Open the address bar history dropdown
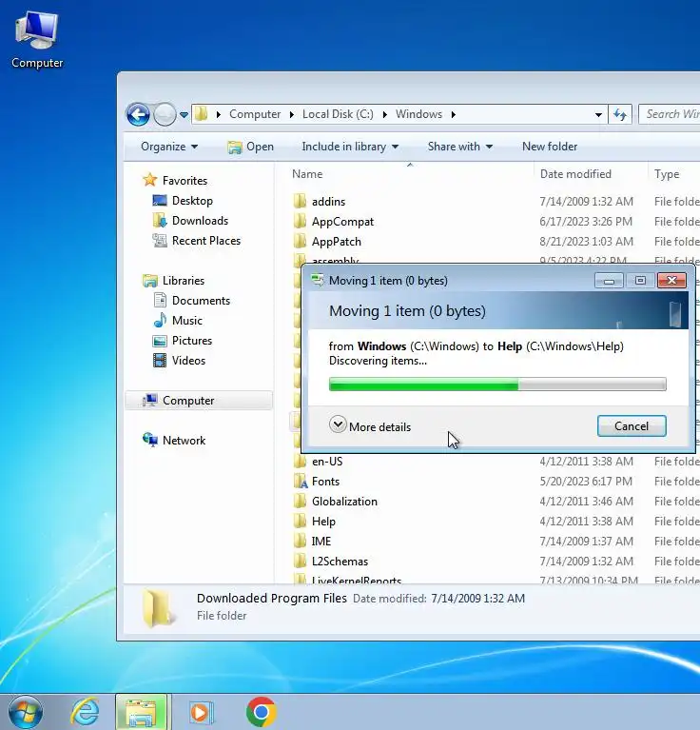 click(598, 114)
